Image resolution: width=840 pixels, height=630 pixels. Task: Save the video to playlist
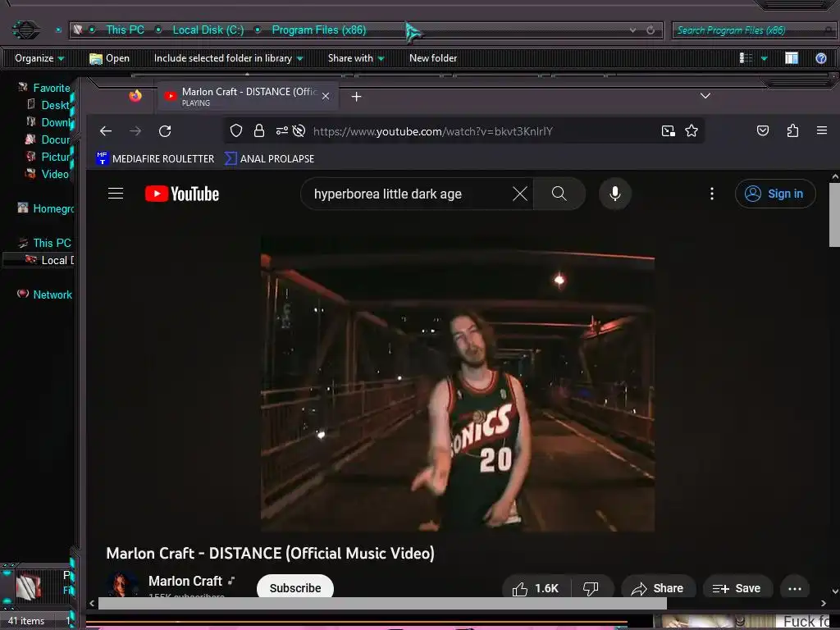tap(737, 588)
